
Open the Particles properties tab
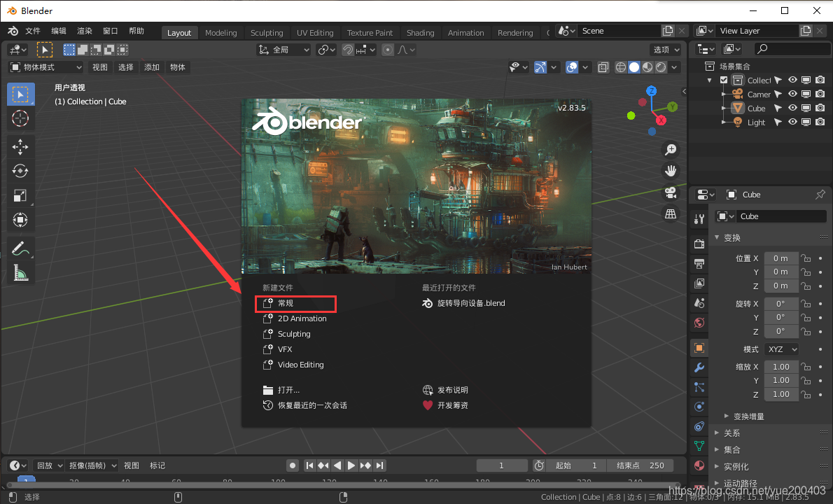(x=699, y=387)
